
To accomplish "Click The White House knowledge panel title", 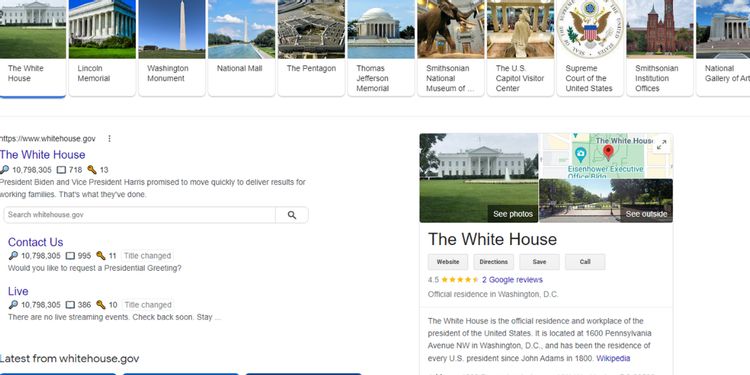I will pyautogui.click(x=493, y=239).
